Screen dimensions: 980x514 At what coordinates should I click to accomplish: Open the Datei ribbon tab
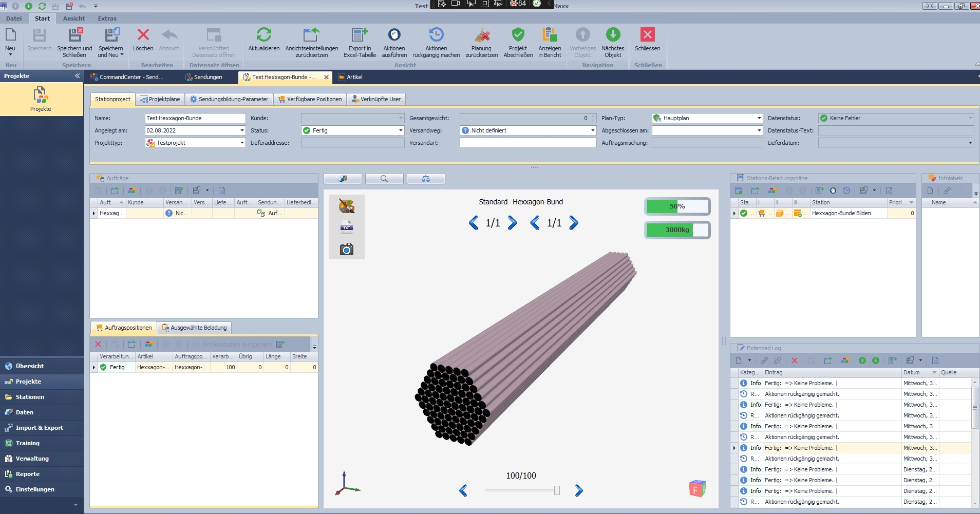(x=14, y=18)
